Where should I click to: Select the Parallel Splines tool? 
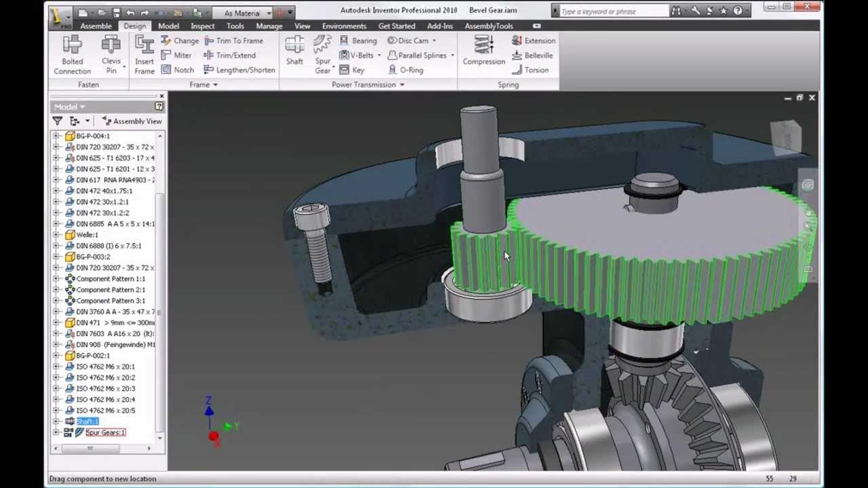[x=416, y=56]
